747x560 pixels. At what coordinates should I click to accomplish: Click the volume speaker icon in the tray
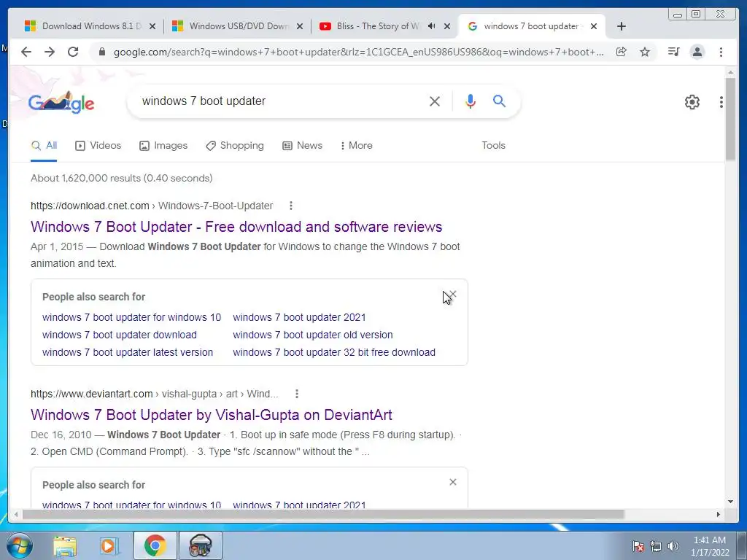tap(673, 546)
